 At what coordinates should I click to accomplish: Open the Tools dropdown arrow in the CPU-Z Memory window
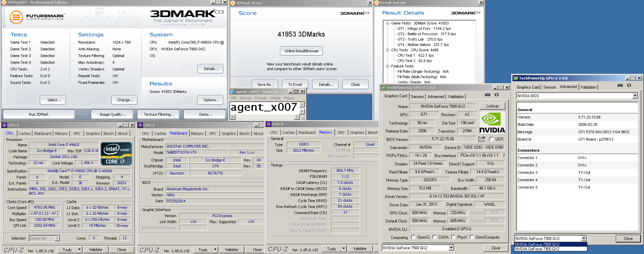pos(344,249)
